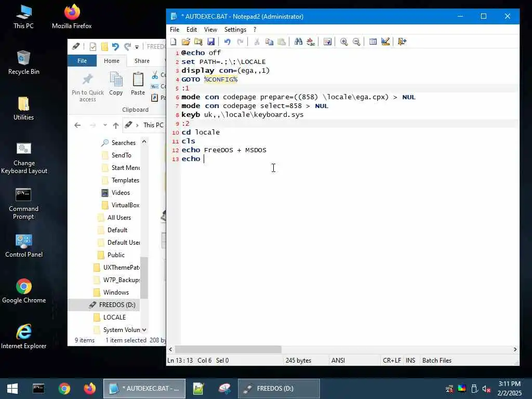Click the Explorer Back arrow
The height and width of the screenshot is (399, 532).
(x=77, y=125)
